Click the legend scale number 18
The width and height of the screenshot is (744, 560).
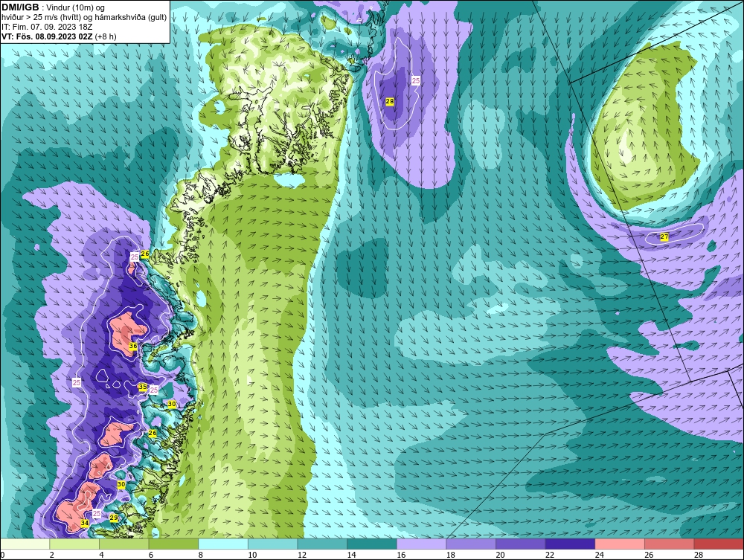450,555
